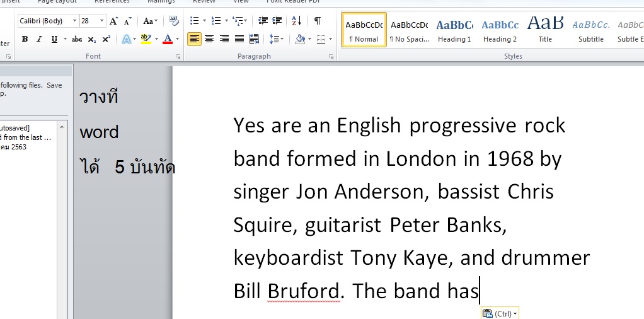Expand the Borders dropdown arrow
Screen dimensions: 644x319
[331, 39]
